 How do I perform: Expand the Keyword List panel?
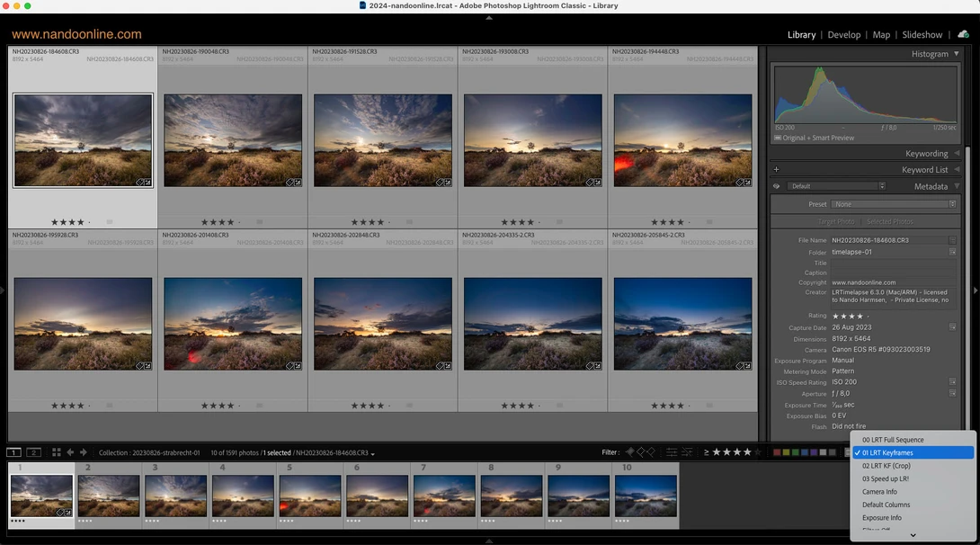(957, 169)
